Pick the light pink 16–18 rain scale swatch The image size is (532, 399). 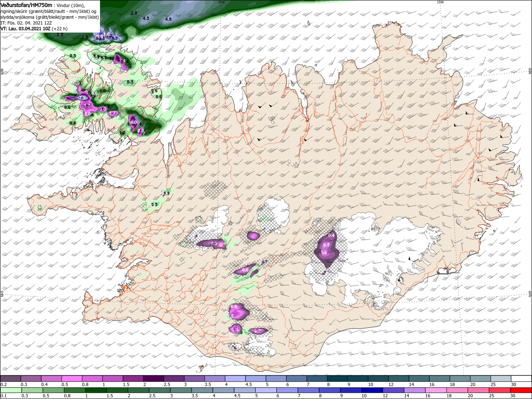436,390
